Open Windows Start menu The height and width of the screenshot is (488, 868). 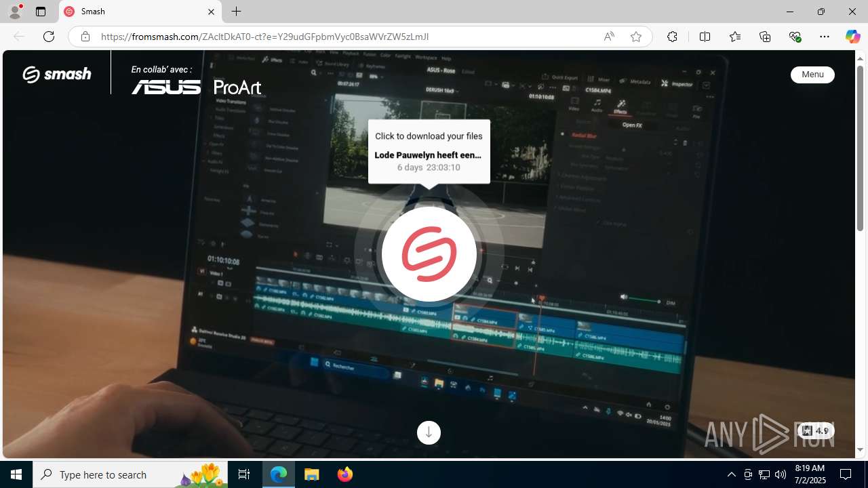coord(16,474)
